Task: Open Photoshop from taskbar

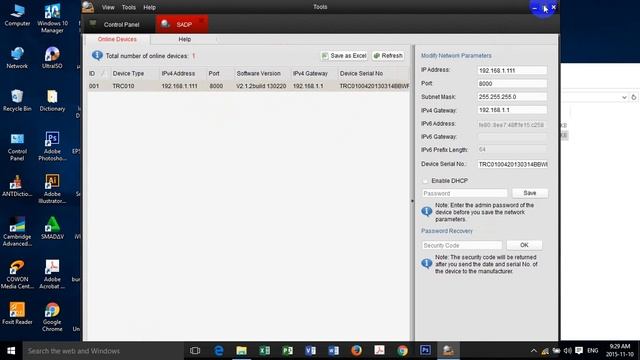Action: [x=425, y=351]
